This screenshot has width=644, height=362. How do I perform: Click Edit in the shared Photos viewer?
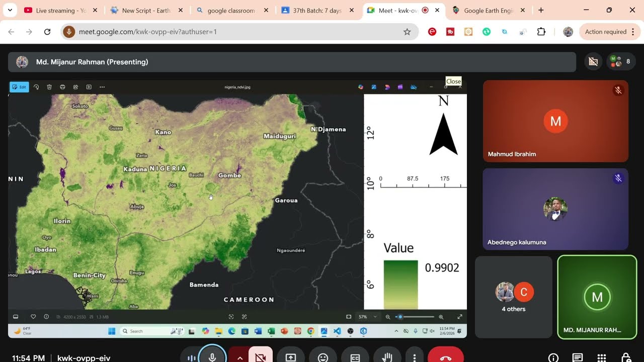tap(19, 87)
